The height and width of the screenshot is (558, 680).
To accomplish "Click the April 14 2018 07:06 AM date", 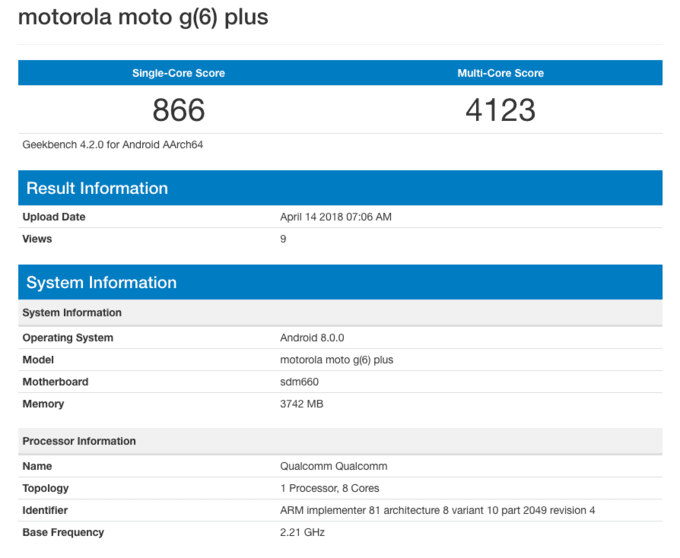I will (x=335, y=217).
